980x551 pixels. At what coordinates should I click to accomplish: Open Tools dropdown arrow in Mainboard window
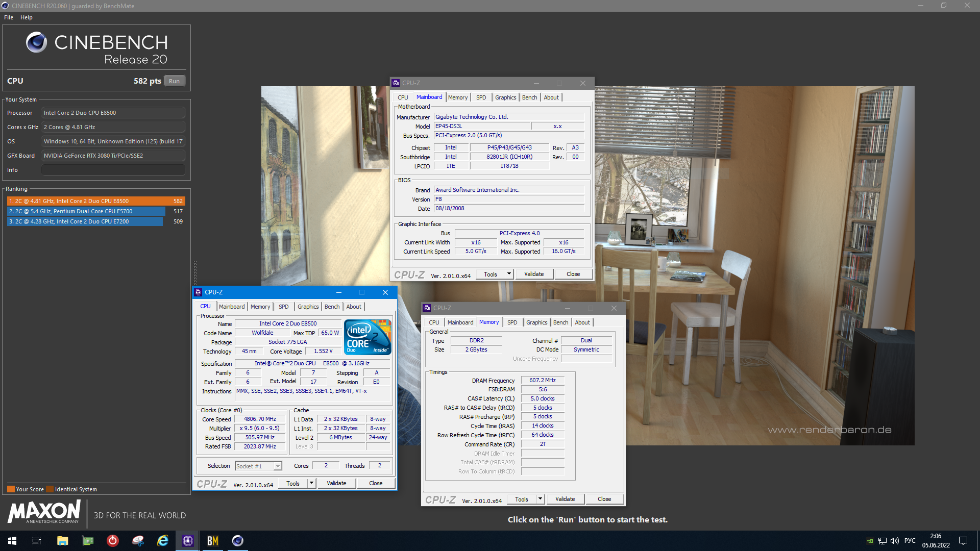pos(509,274)
